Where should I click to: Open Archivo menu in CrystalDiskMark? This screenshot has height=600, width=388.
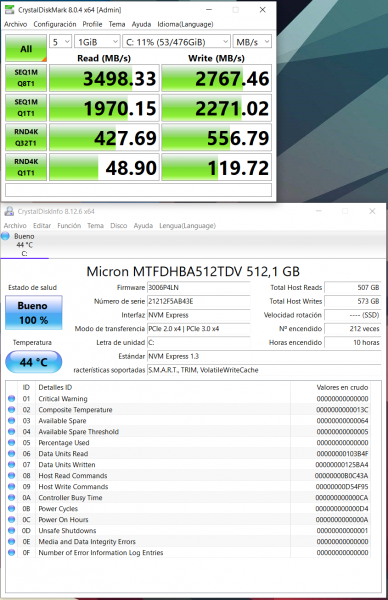pyautogui.click(x=16, y=24)
